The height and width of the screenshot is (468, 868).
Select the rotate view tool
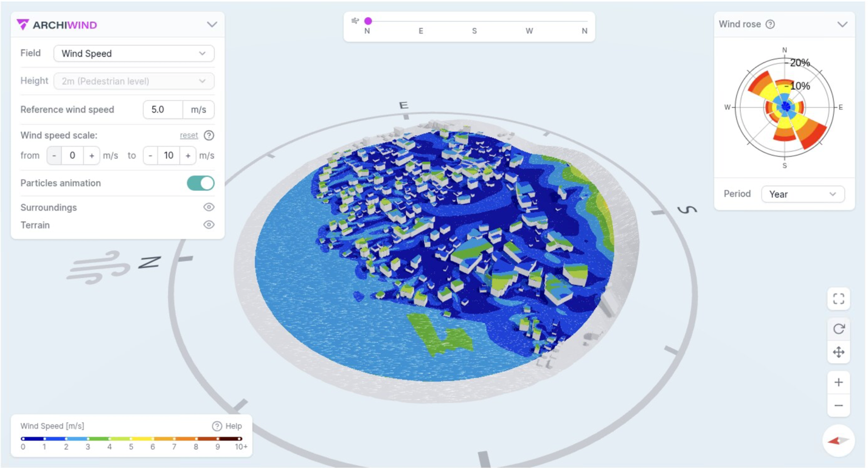838,329
